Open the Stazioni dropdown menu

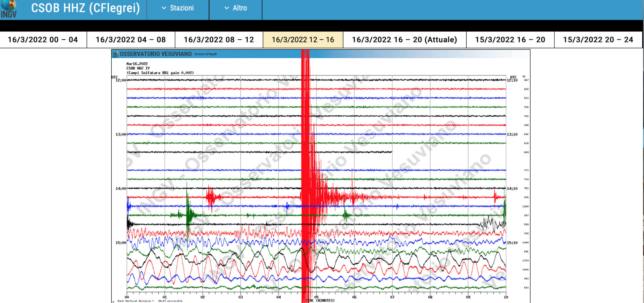(x=178, y=8)
